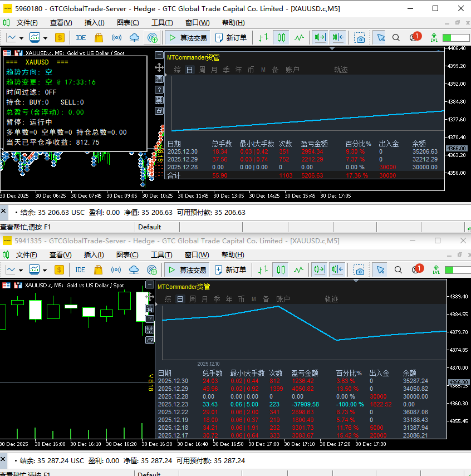Image resolution: width=471 pixels, height=476 pixels.
Task: Select cursor tool in top window toolbar
Action: pos(380,38)
